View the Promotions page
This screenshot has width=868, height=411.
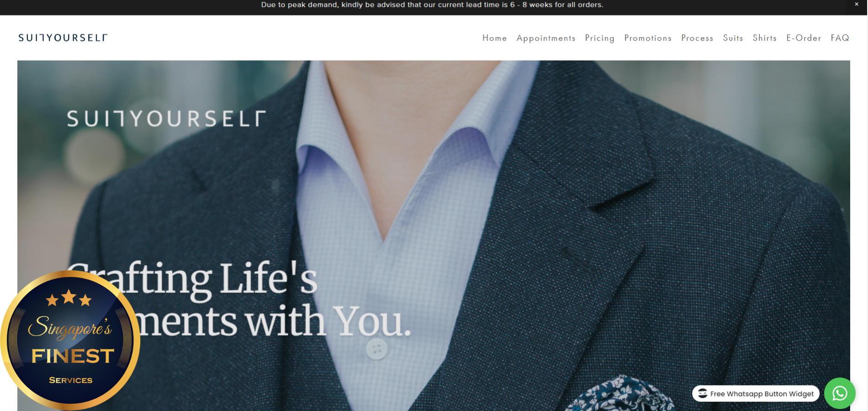[x=648, y=38]
